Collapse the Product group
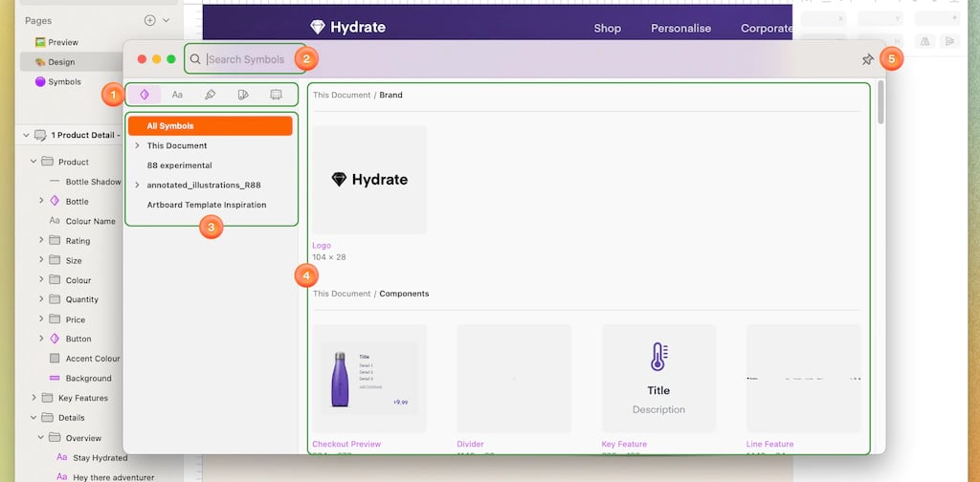Image resolution: width=980 pixels, height=482 pixels. [33, 162]
